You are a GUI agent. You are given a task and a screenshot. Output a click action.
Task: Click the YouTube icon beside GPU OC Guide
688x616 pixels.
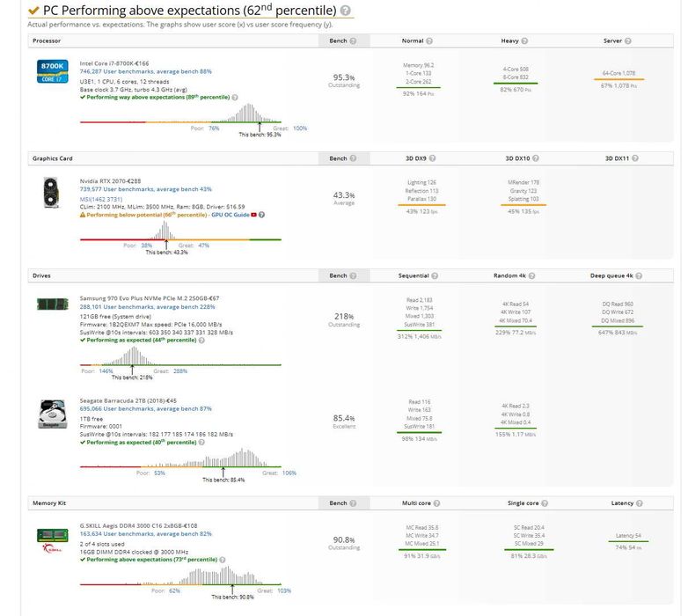tap(253, 215)
